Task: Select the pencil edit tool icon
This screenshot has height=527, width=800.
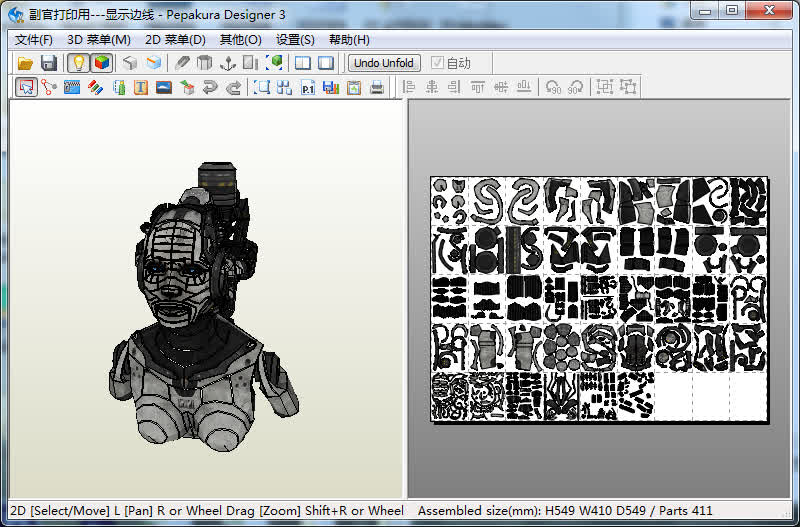Action: pos(182,63)
